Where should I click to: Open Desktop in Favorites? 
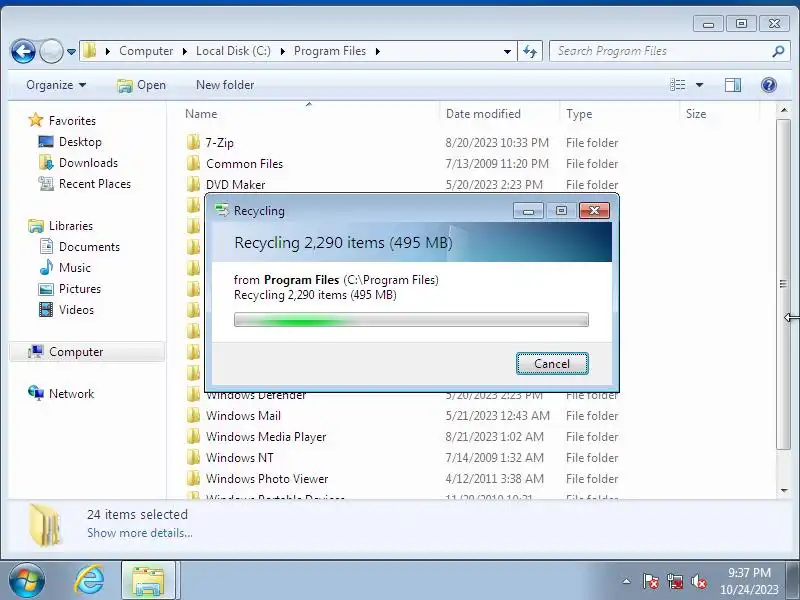pos(80,142)
